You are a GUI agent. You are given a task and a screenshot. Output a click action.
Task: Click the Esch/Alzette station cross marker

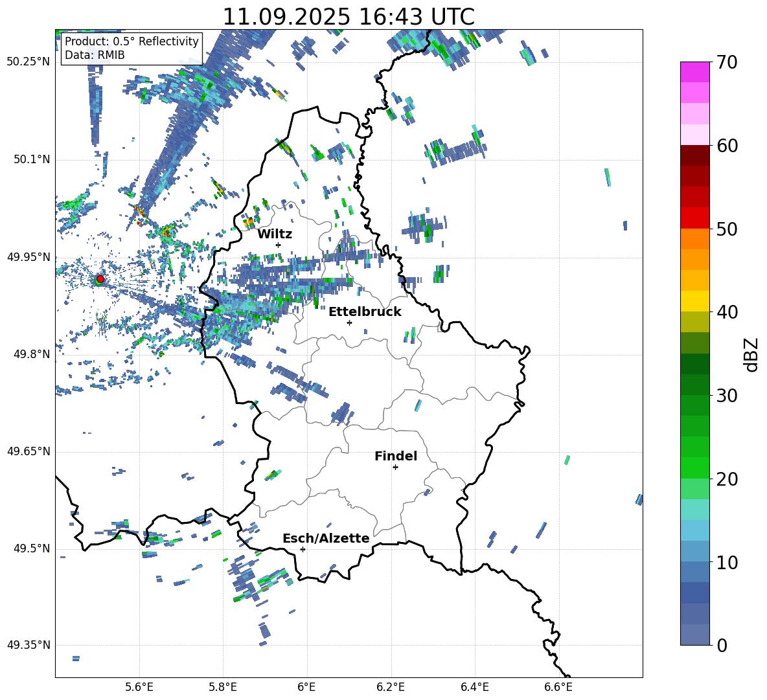(x=303, y=549)
